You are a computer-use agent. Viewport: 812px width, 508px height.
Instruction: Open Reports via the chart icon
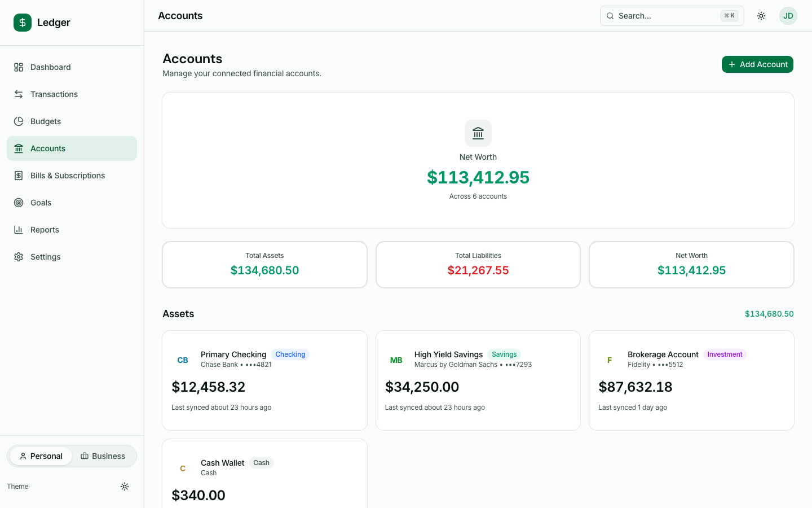coord(19,229)
